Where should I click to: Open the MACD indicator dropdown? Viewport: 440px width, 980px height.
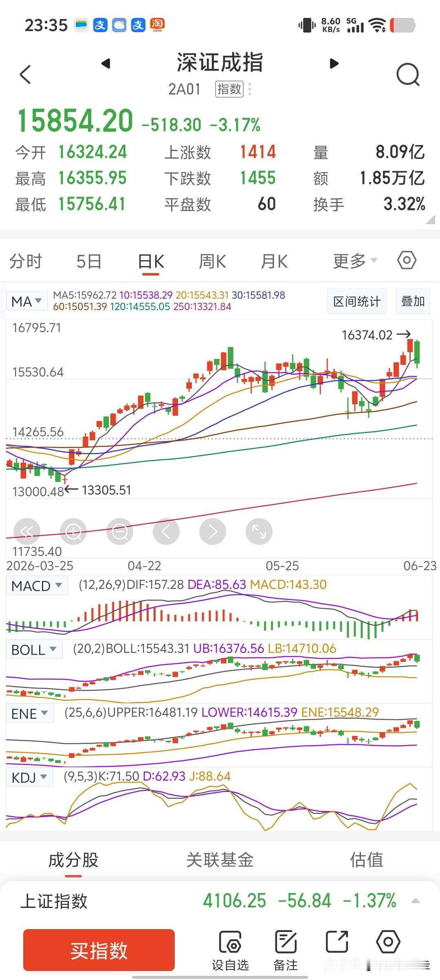(37, 586)
